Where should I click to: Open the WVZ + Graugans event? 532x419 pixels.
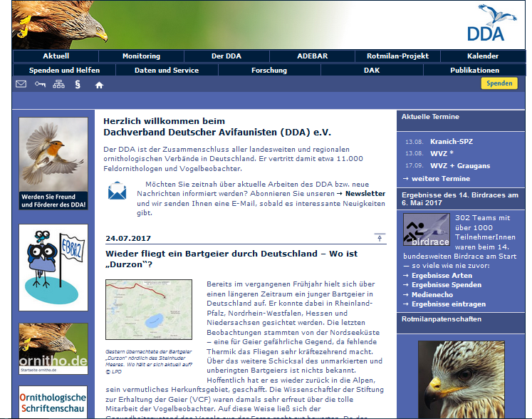pyautogui.click(x=460, y=166)
